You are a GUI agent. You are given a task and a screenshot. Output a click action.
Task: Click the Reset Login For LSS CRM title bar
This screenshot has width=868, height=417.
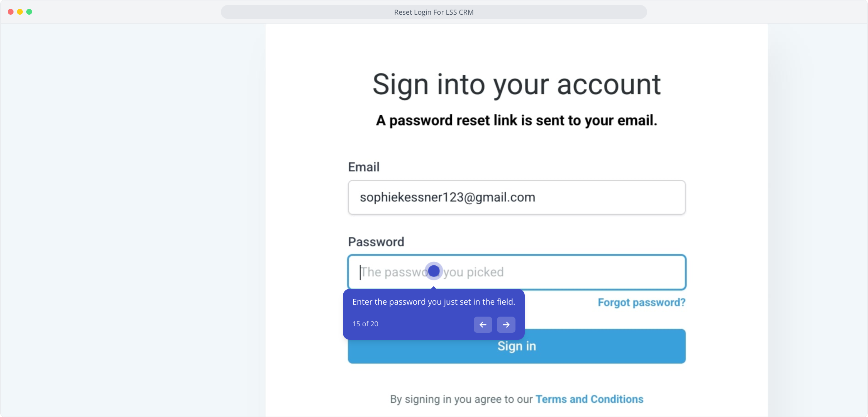pyautogui.click(x=434, y=12)
